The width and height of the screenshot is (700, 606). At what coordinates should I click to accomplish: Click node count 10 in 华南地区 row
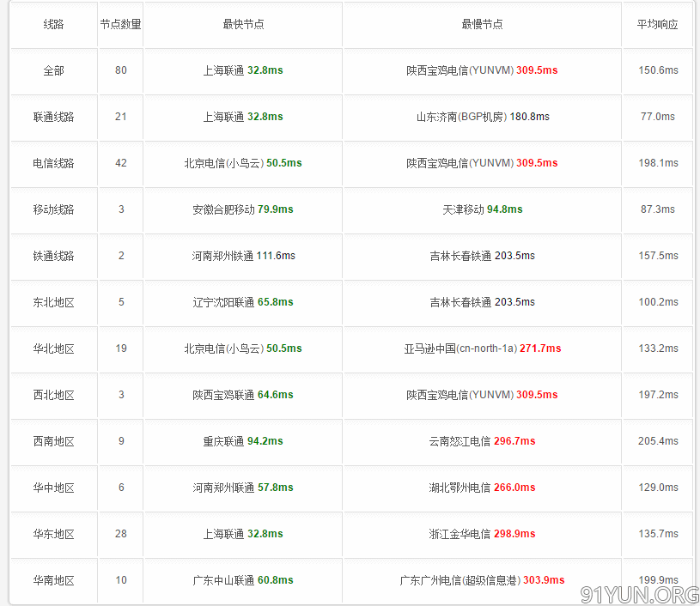[121, 580]
